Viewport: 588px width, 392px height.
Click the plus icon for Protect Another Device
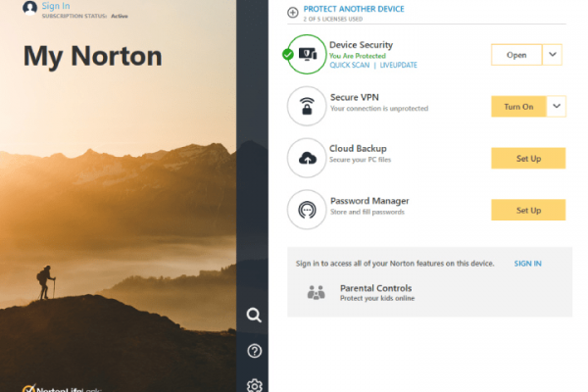pyautogui.click(x=292, y=13)
